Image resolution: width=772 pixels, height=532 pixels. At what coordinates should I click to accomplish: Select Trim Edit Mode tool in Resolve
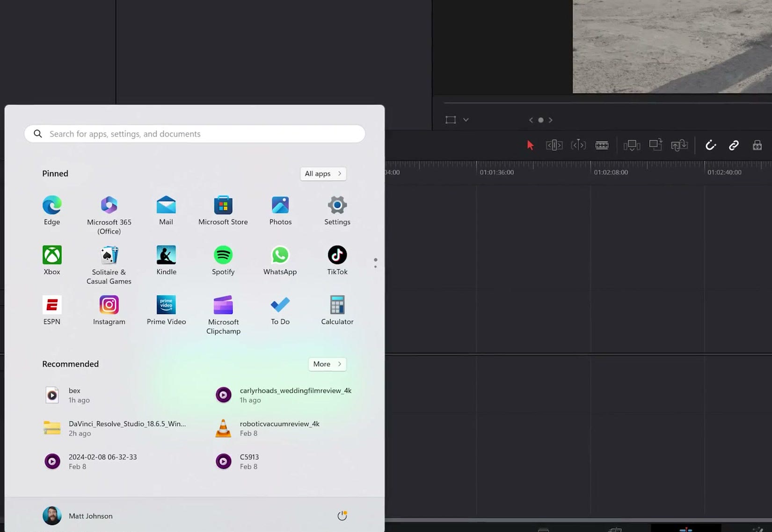pyautogui.click(x=554, y=145)
